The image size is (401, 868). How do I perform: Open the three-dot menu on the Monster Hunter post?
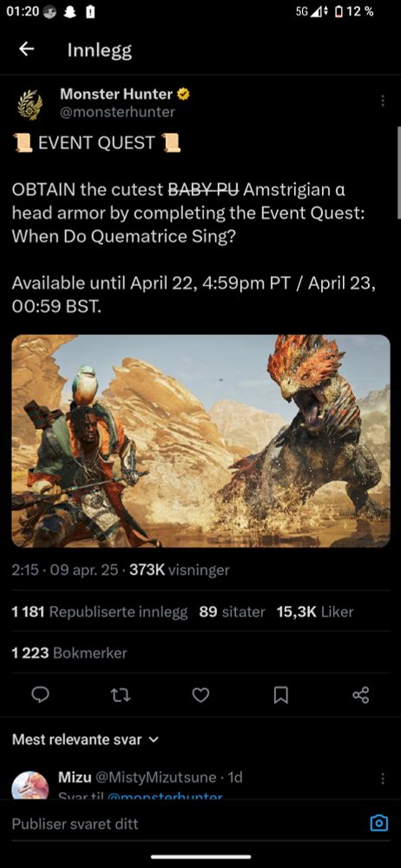click(x=382, y=100)
